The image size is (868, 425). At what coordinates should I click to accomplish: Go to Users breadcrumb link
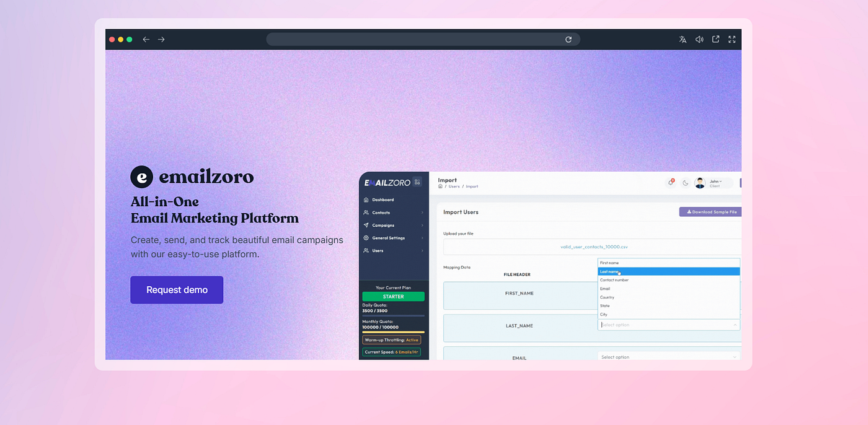tap(454, 186)
